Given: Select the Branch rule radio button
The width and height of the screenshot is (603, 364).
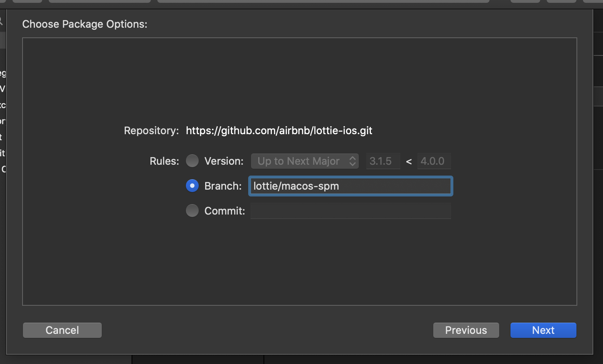Looking at the screenshot, I should [192, 186].
